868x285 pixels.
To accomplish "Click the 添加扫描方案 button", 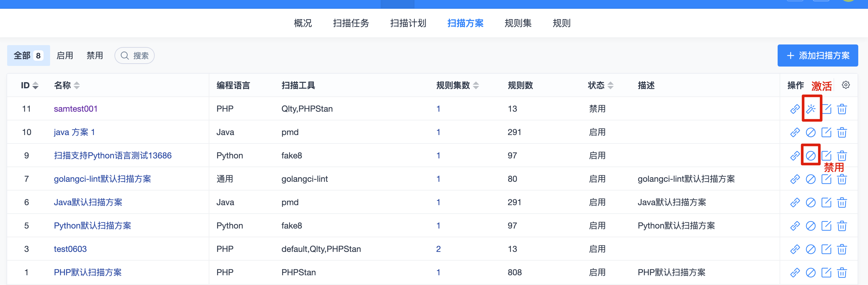I will [x=818, y=56].
